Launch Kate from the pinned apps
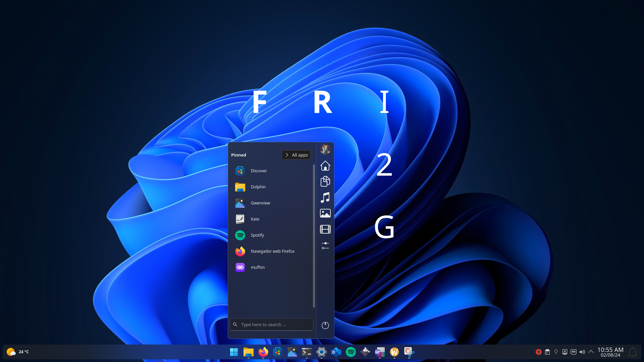The width and height of the screenshot is (644, 362). pos(271,219)
